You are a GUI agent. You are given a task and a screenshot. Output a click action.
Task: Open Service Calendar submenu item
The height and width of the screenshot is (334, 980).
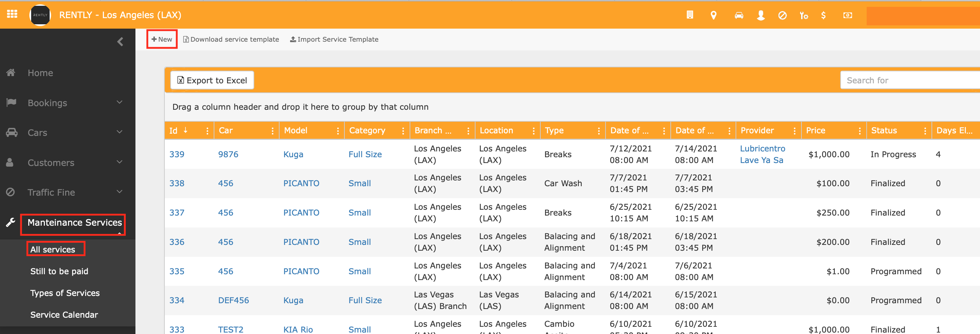coord(64,314)
